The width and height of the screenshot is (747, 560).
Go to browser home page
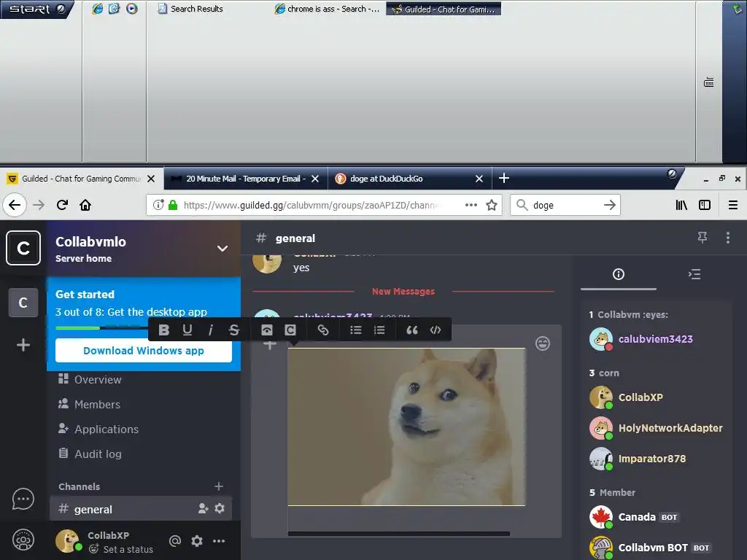coord(85,205)
